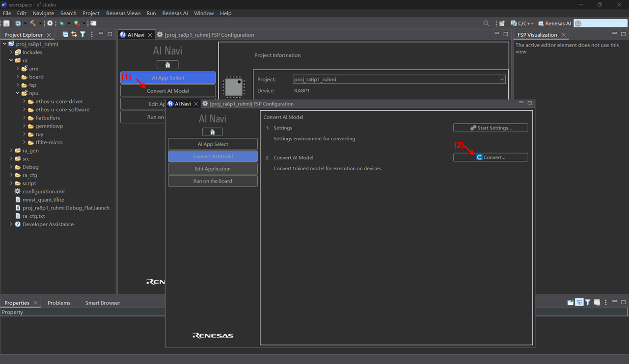Click the home icon in the front AI Navi panel

point(212,132)
